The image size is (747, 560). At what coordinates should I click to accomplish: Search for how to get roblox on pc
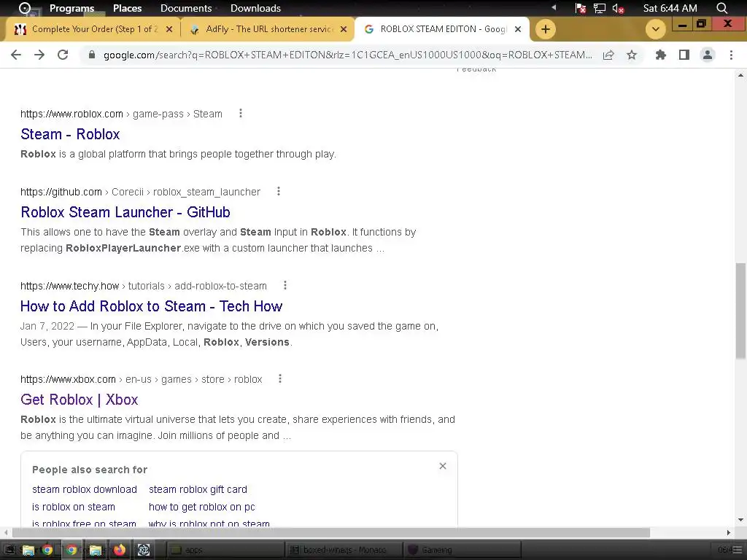201,507
